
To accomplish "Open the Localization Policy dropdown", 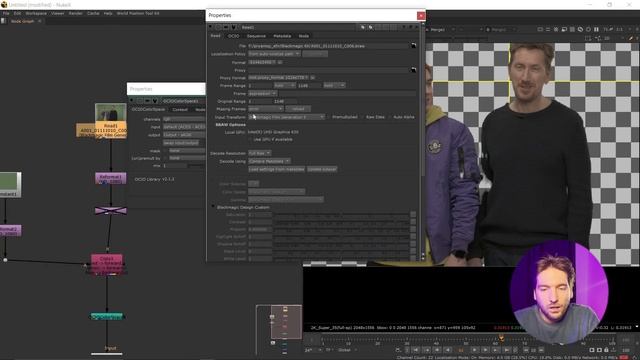I will [x=274, y=54].
